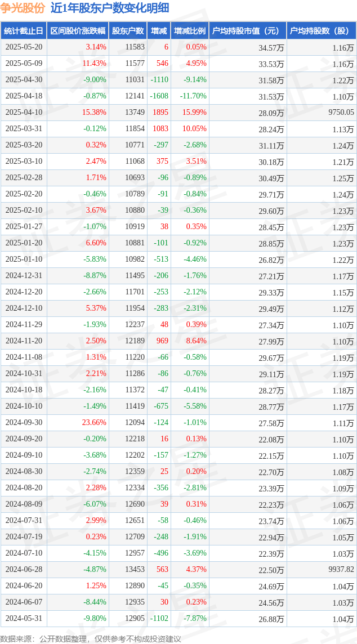357x644 pixels.
Task: Click the 争光股份 stock name title
Action: tap(23, 8)
